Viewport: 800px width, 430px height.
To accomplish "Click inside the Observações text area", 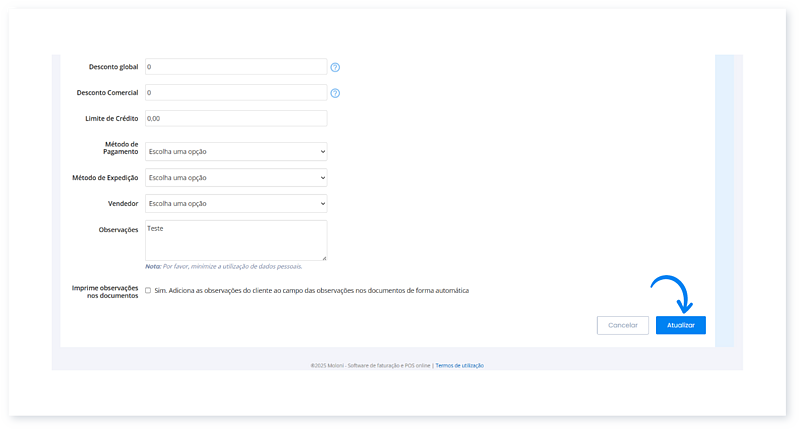I will coord(235,240).
